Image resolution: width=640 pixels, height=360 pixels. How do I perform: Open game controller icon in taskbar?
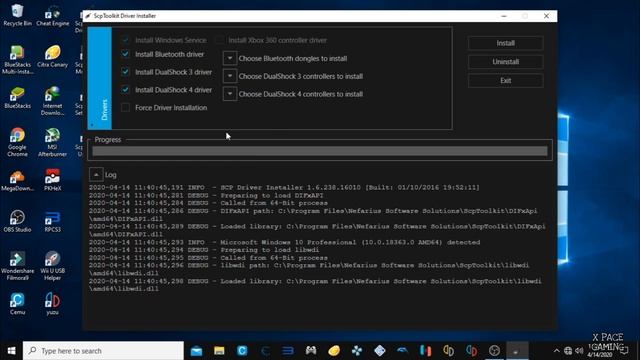pos(311,351)
